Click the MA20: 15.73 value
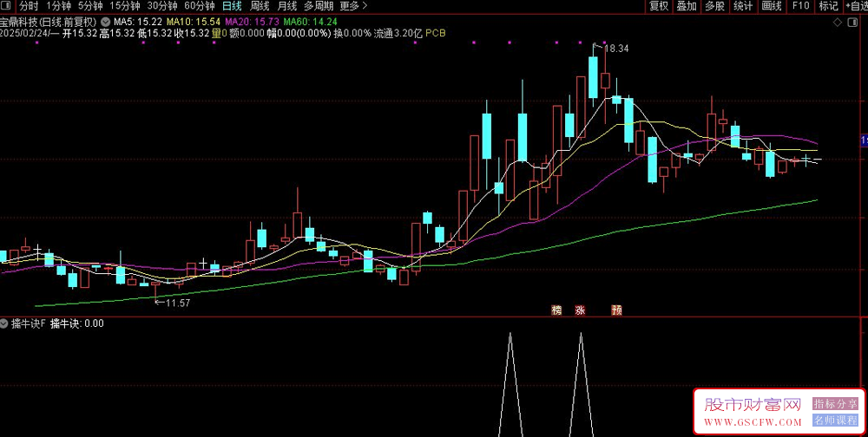 [252, 23]
